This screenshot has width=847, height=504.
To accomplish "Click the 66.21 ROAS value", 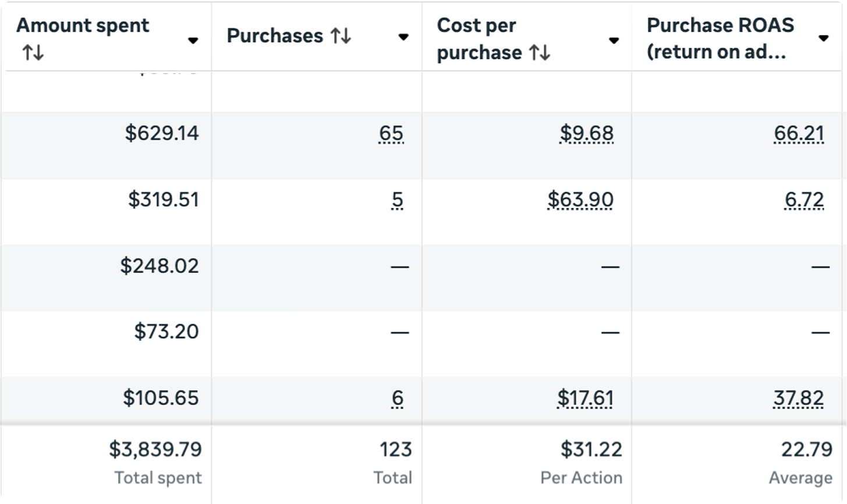I will point(799,134).
